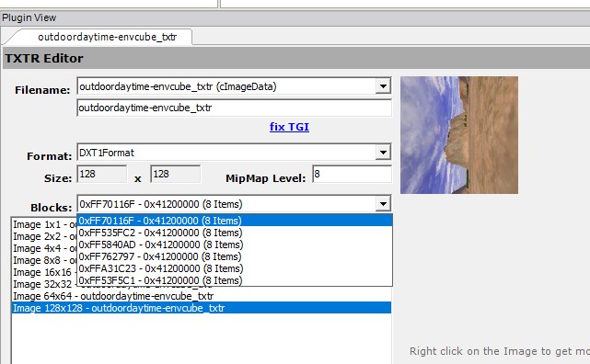Select the Image 32x32 list row
The width and height of the screenshot is (590, 364).
click(44, 284)
